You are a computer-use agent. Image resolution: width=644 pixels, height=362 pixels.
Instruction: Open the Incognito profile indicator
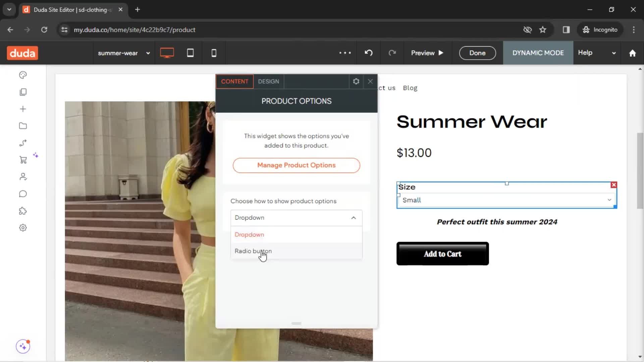600,30
